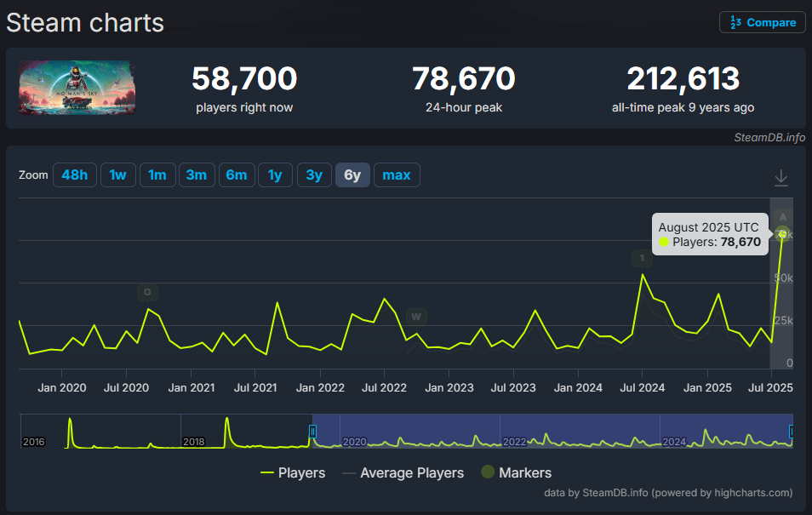Click the Compare button

(x=763, y=23)
